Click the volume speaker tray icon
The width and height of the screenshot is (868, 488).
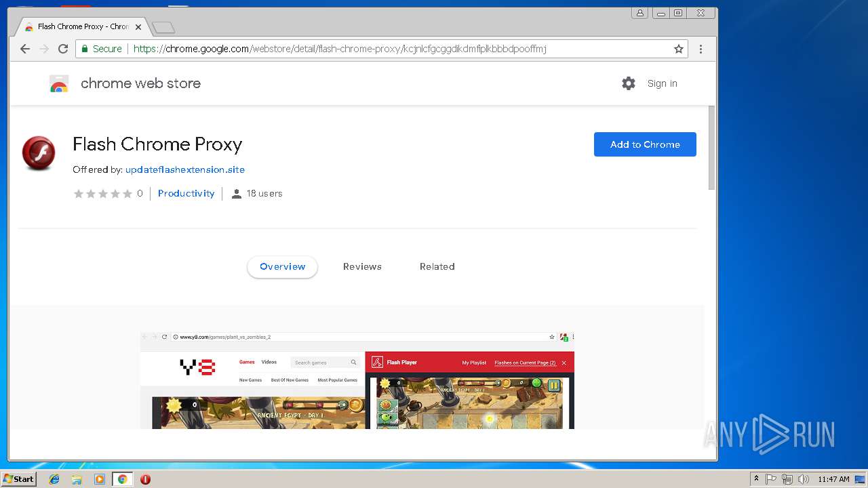(804, 479)
